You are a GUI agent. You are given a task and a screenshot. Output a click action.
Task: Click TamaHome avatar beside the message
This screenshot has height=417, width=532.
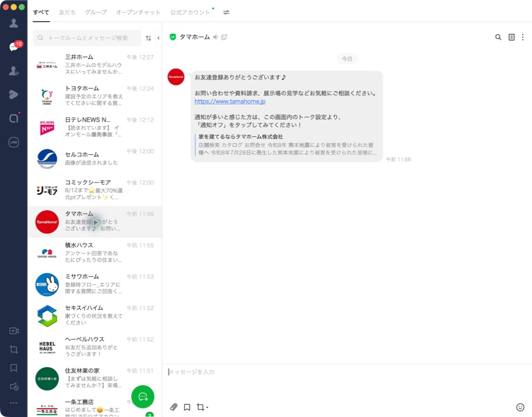coord(176,77)
